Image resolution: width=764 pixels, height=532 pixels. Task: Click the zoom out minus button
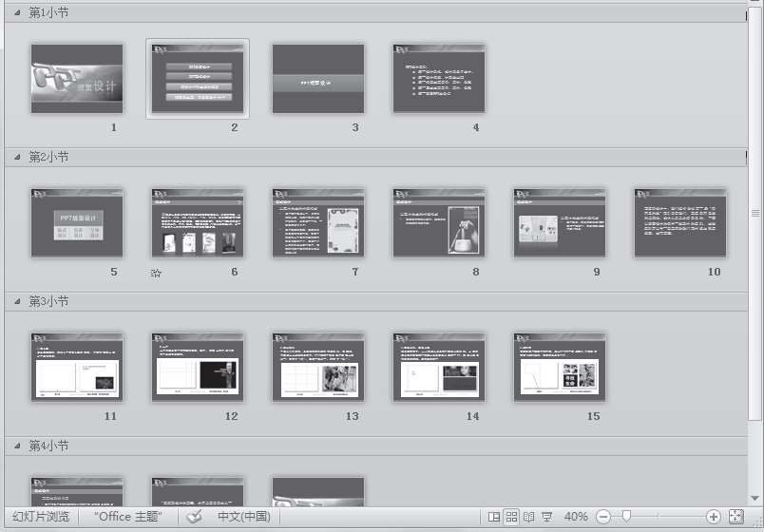click(x=603, y=517)
